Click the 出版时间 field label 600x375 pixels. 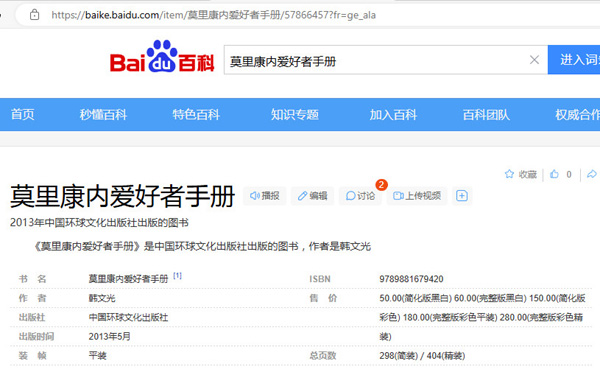(x=36, y=336)
